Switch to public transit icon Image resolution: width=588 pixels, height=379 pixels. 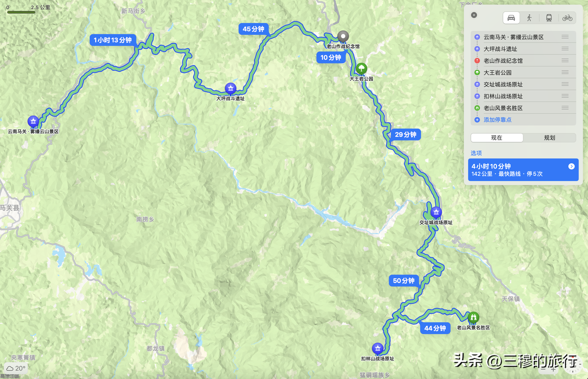click(549, 18)
